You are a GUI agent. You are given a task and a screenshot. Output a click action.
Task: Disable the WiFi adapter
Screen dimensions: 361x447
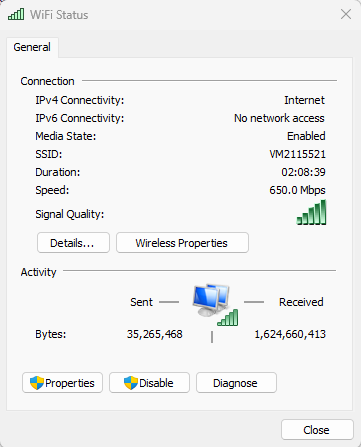[149, 383]
